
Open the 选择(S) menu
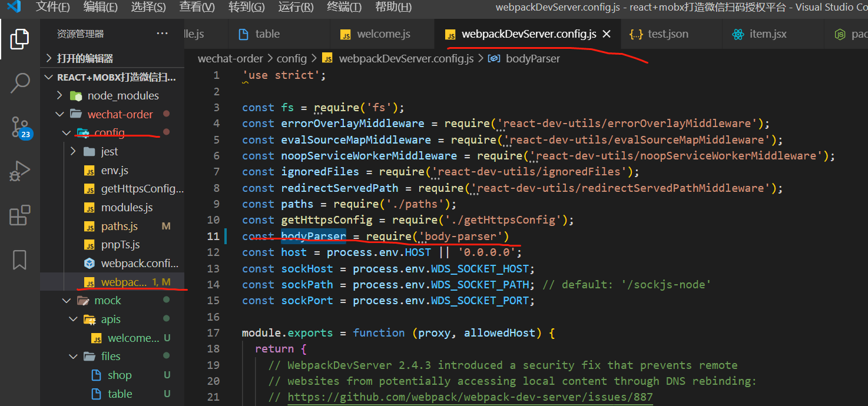148,7
